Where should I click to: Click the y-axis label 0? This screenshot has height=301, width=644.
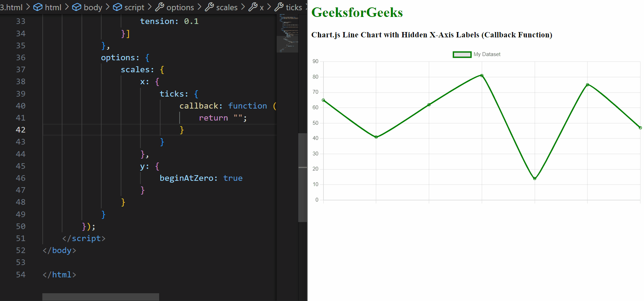click(x=317, y=200)
